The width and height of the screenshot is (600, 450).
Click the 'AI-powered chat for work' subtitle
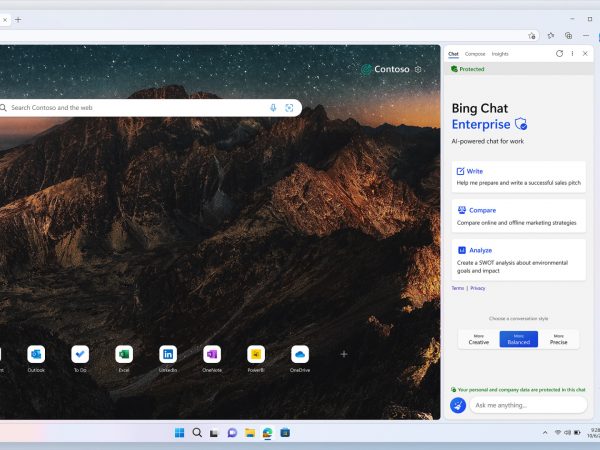(488, 141)
